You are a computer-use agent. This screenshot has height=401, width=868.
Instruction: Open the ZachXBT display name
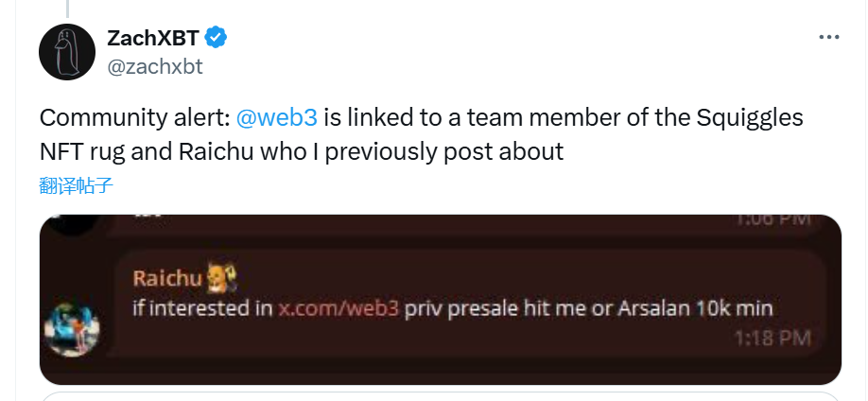click(x=154, y=38)
